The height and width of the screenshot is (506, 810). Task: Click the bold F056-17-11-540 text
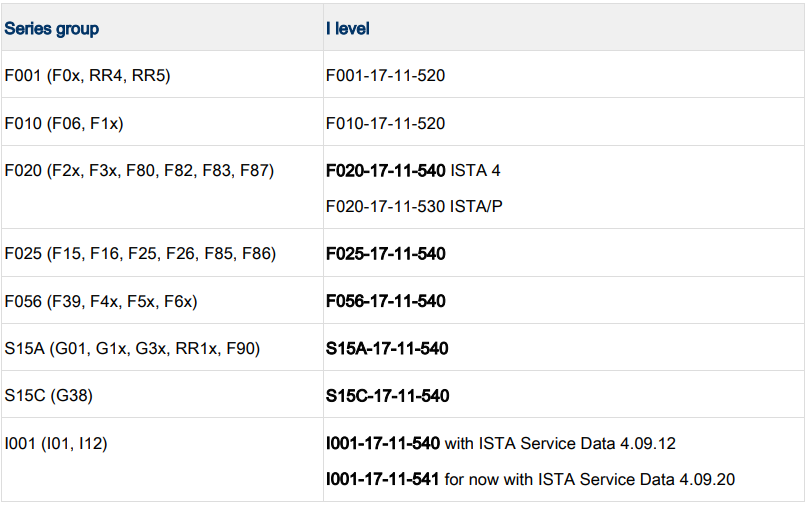click(386, 301)
